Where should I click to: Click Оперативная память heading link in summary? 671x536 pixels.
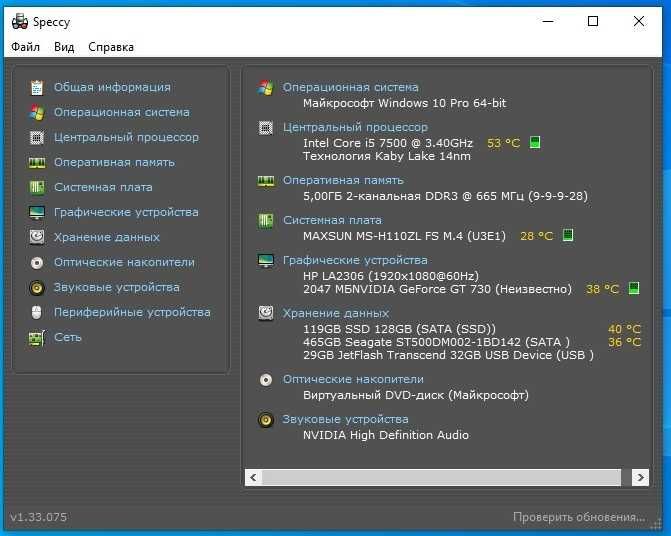(x=343, y=181)
